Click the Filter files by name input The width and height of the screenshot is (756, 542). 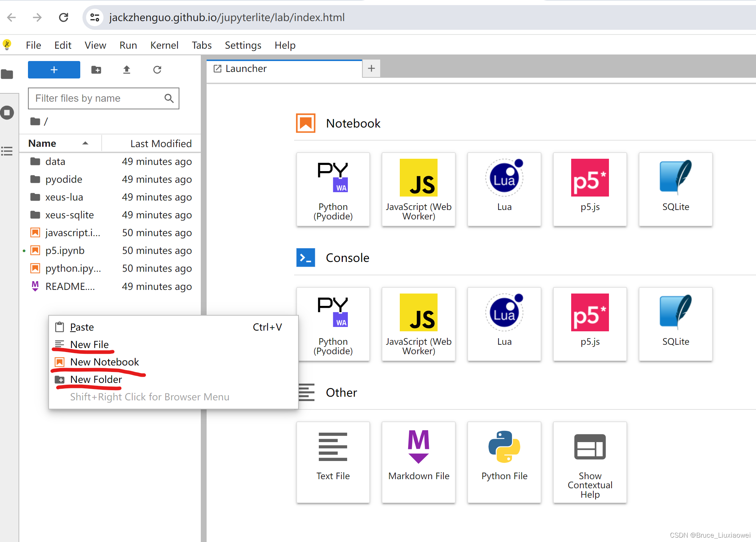pyautogui.click(x=104, y=98)
